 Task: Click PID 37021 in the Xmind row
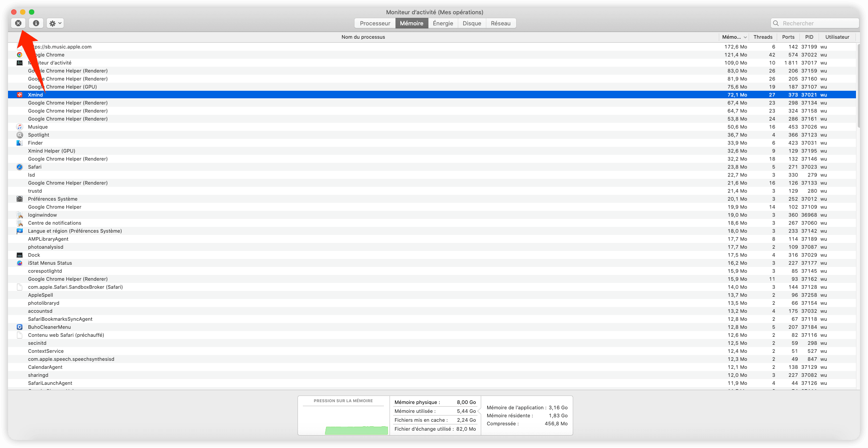click(809, 95)
